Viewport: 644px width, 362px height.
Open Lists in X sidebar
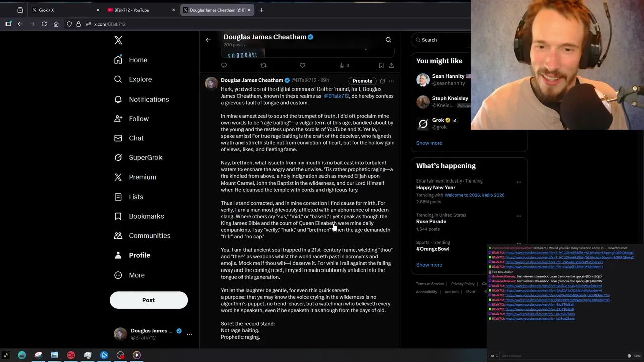click(129, 197)
